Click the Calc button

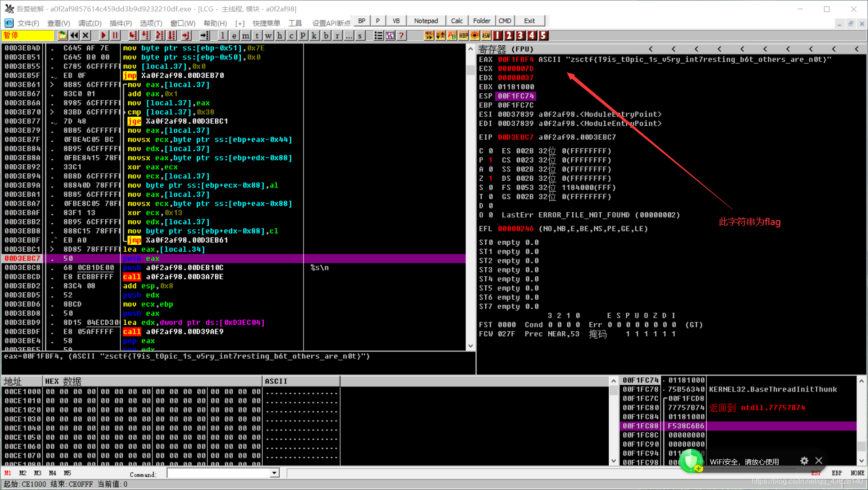coord(456,21)
